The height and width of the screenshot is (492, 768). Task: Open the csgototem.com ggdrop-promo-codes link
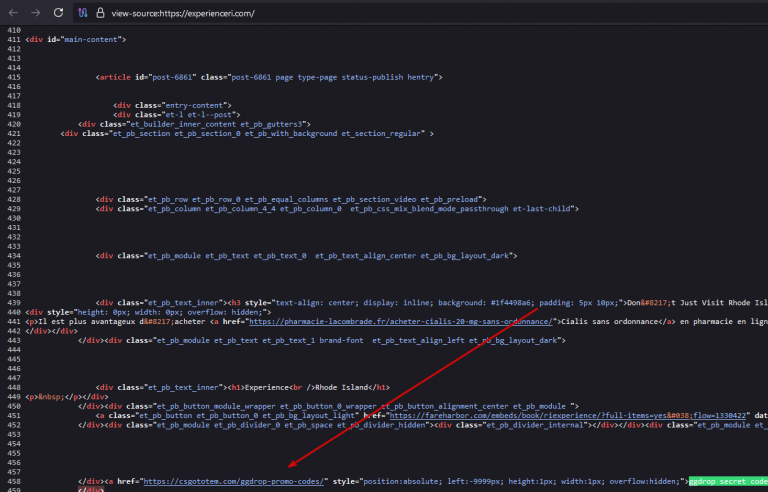coord(234,481)
